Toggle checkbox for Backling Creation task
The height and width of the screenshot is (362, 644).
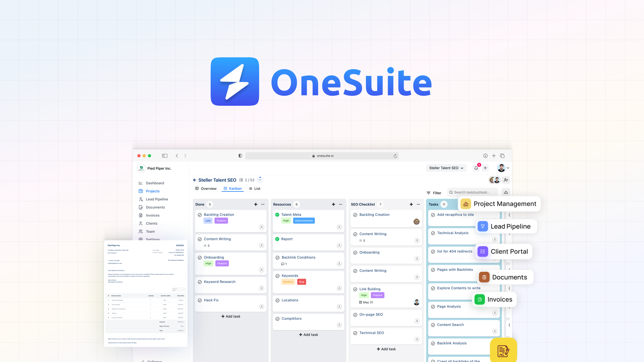[x=200, y=214]
